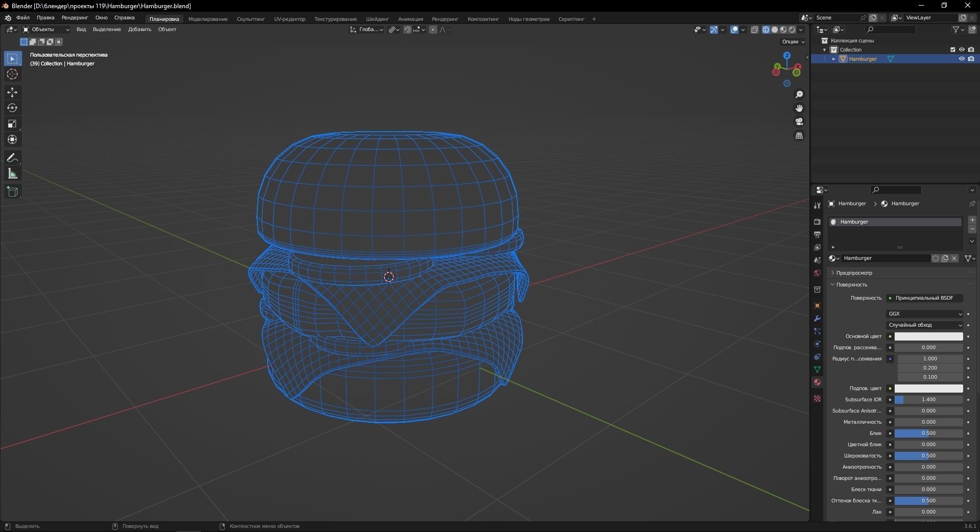The image size is (980, 532).
Task: Switch to material preview shading
Action: click(783, 30)
